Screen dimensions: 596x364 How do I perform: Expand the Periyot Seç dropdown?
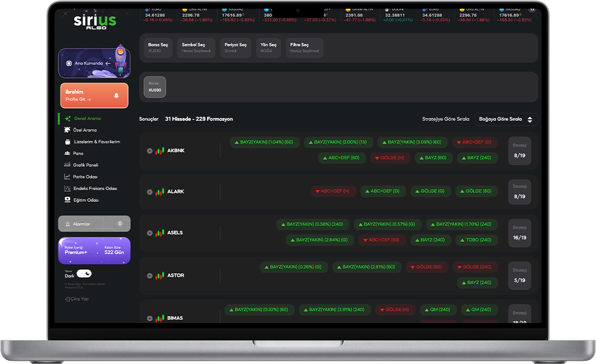236,48
